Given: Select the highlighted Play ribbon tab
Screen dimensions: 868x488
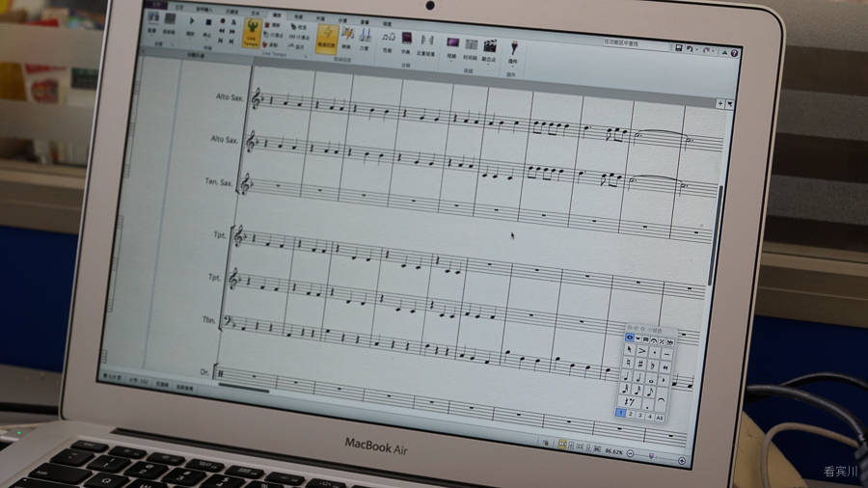Looking at the screenshot, I should 277,14.
